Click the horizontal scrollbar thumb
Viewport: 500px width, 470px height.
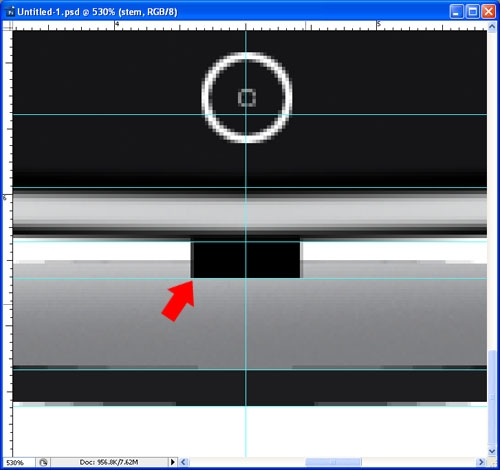coord(333,462)
